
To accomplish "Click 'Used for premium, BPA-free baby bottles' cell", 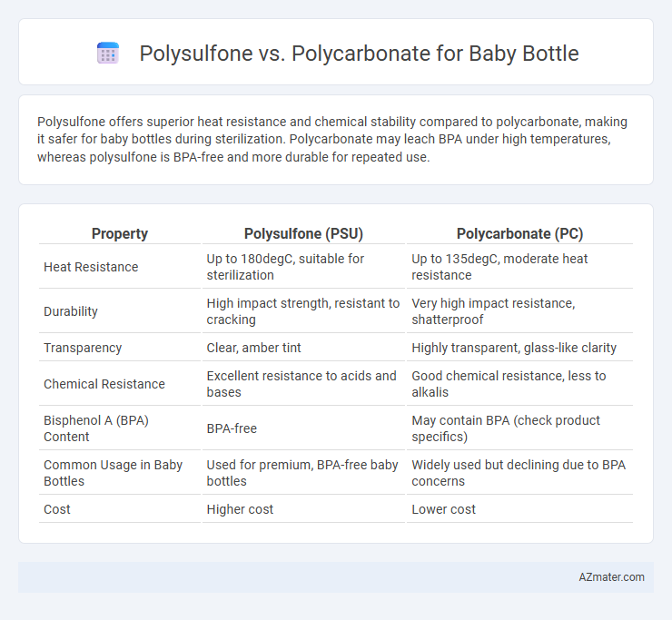I will (303, 473).
